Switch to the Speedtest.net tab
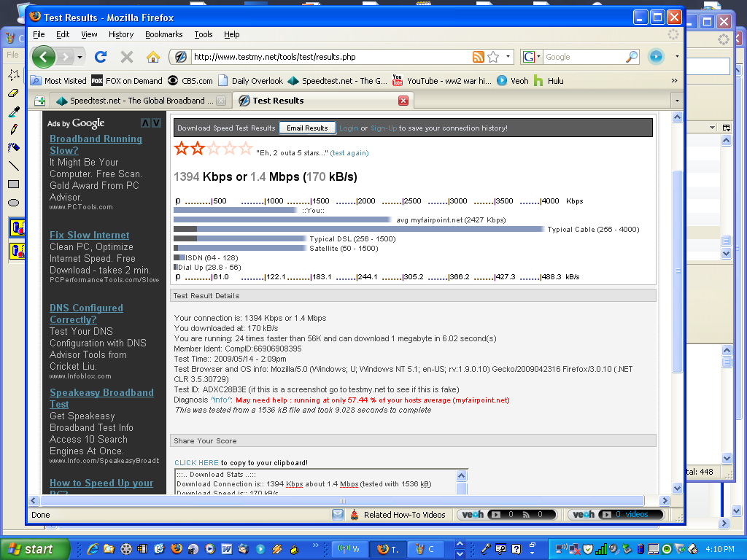Image resolution: width=747 pixels, height=560 pixels. pyautogui.click(x=135, y=101)
